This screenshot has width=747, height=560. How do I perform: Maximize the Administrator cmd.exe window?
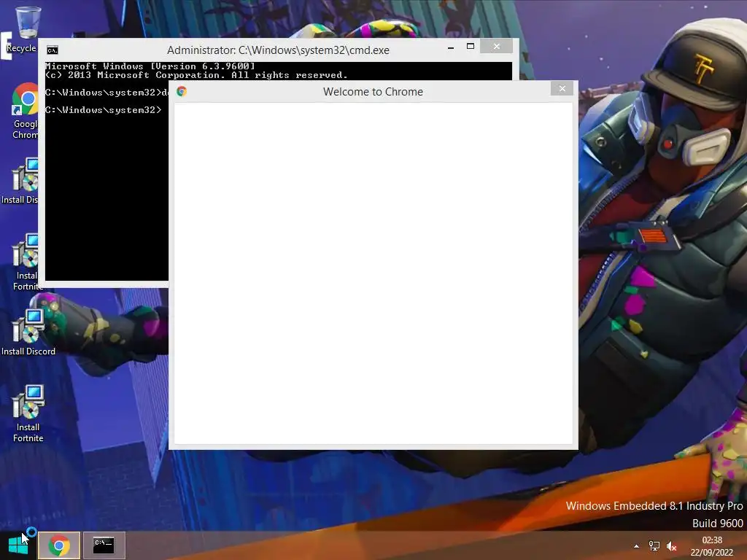(x=471, y=46)
